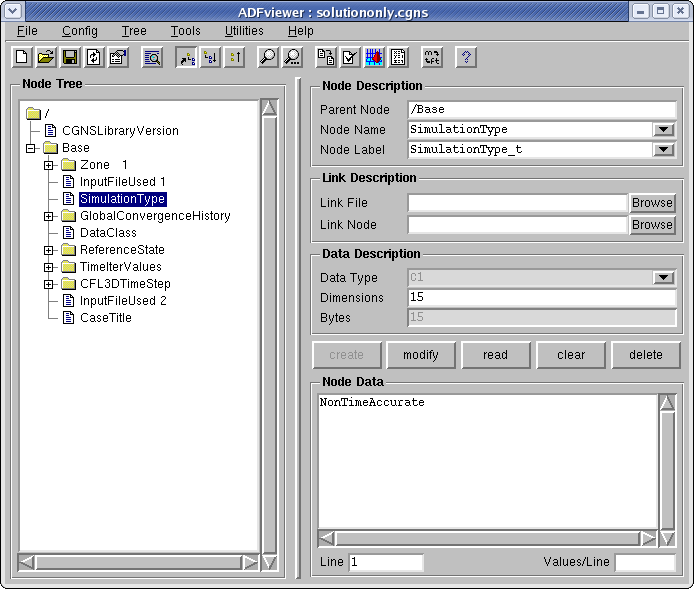Click the Find node magnifier icon
The width and height of the screenshot is (694, 589).
[x=268, y=57]
